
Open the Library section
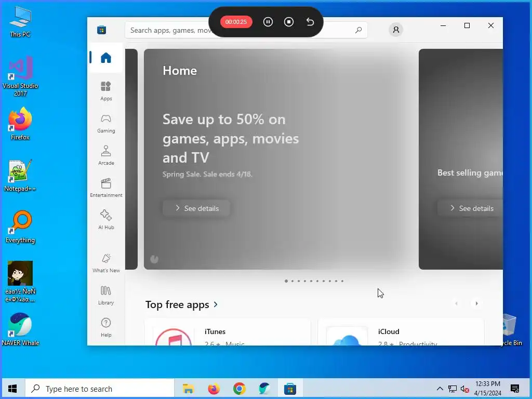pyautogui.click(x=106, y=295)
